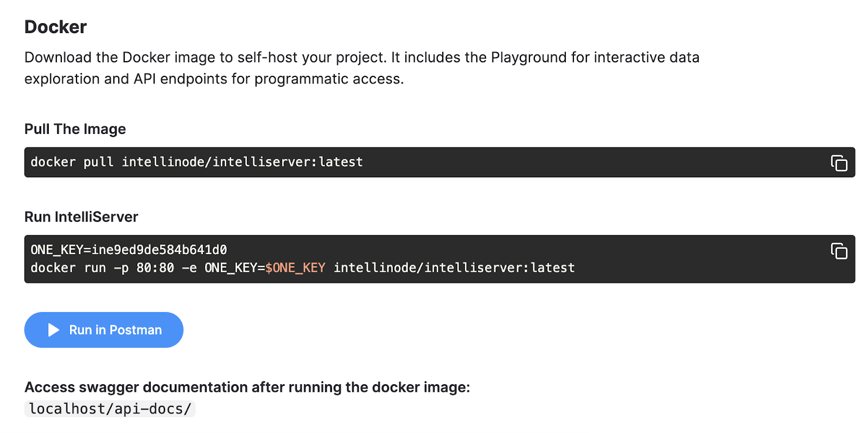Click the orange $ONE_KEY variable
The height and width of the screenshot is (433, 868).
point(295,268)
